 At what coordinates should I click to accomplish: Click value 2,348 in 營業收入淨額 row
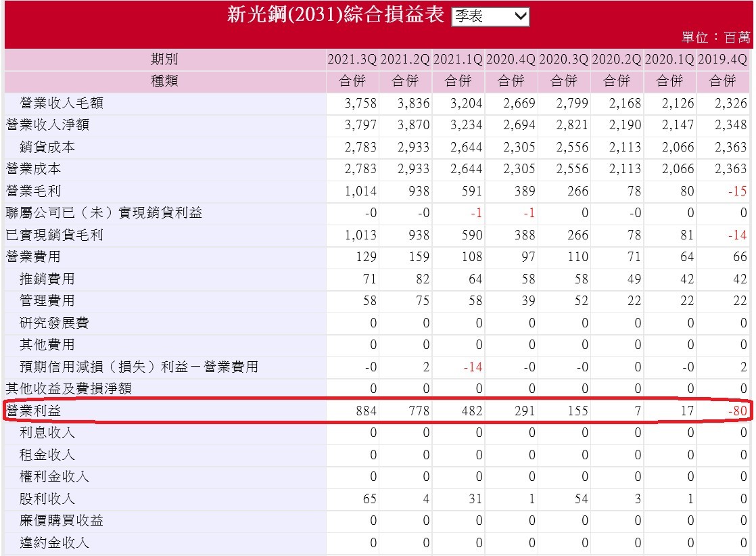[731, 125]
